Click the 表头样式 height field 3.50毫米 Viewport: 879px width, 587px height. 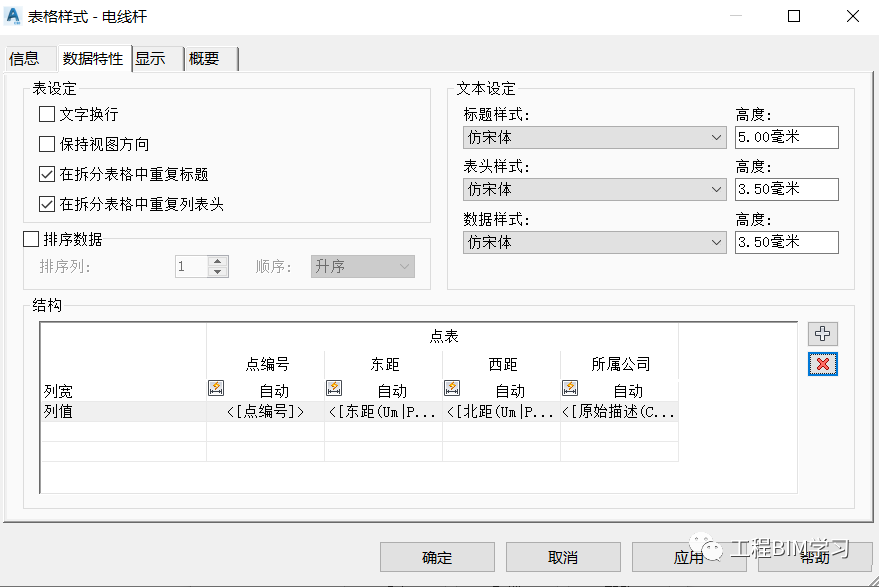[787, 189]
